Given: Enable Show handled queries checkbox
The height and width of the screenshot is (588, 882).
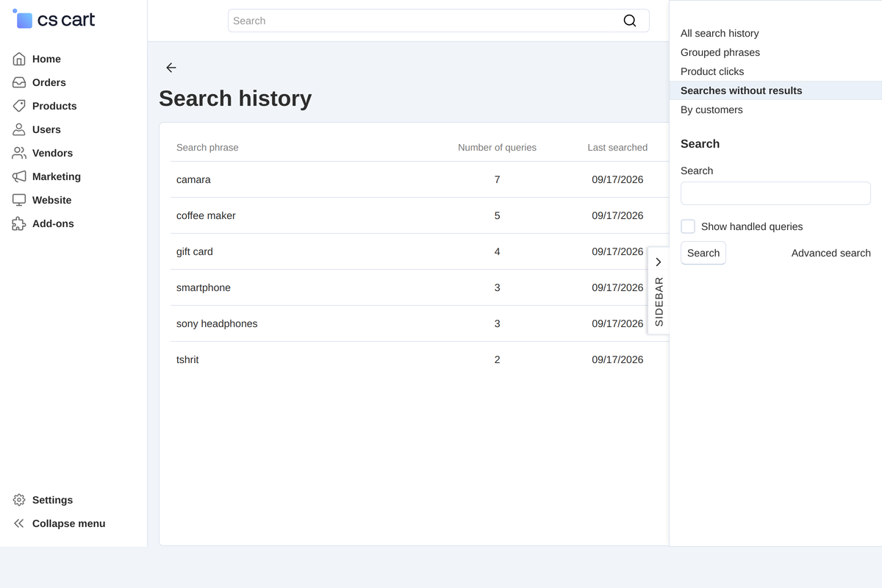Looking at the screenshot, I should 688,226.
